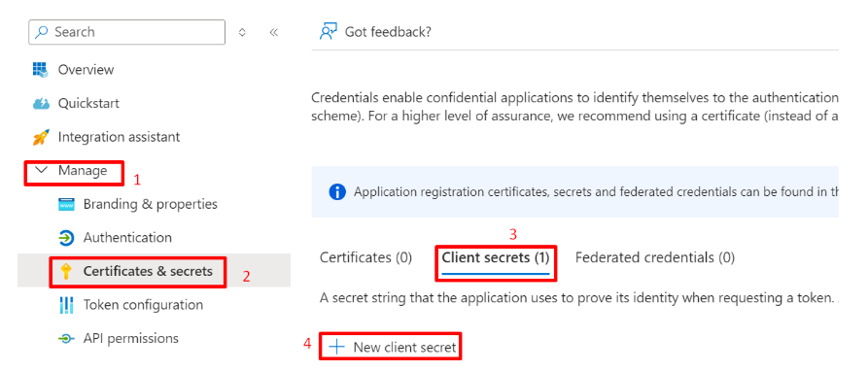Open the Federated credentials (0) tab
868x371 pixels.
655,257
